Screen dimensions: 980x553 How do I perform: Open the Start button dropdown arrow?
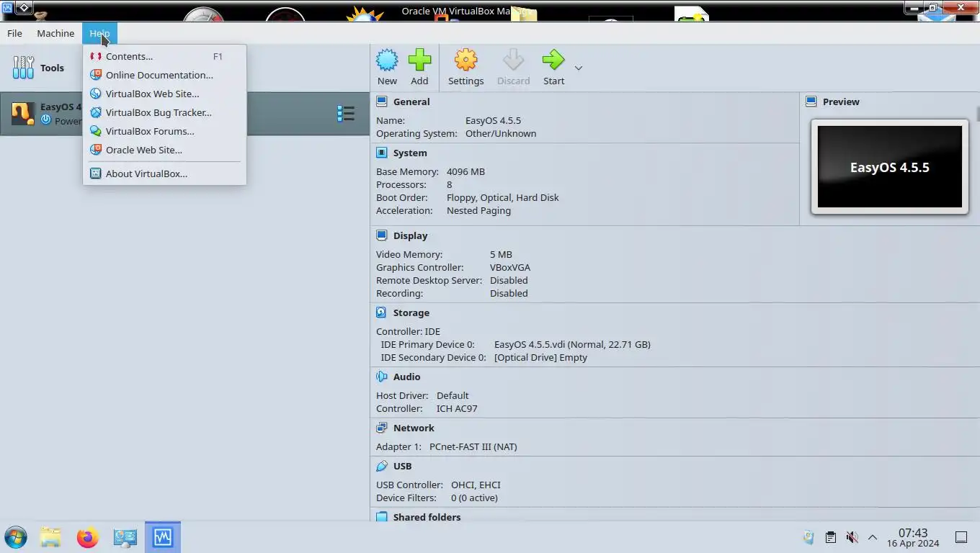point(578,68)
